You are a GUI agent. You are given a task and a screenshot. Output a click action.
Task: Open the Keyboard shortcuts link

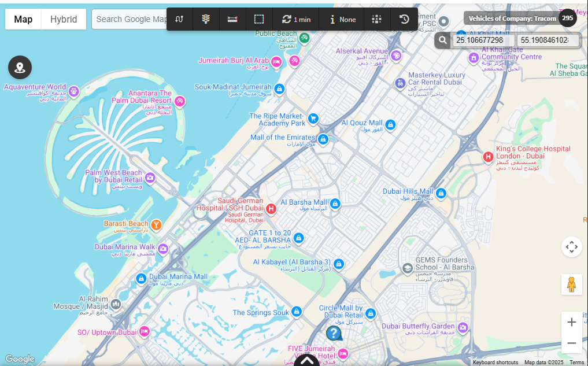(495, 363)
